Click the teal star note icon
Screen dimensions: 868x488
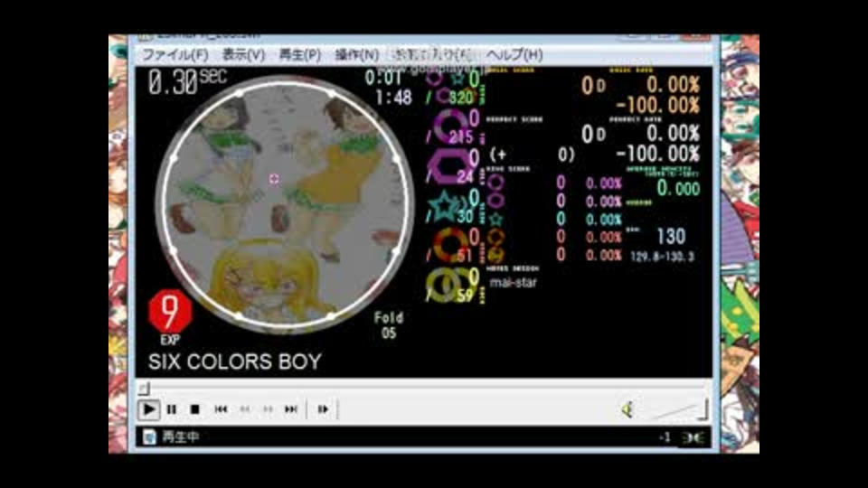pos(445,206)
